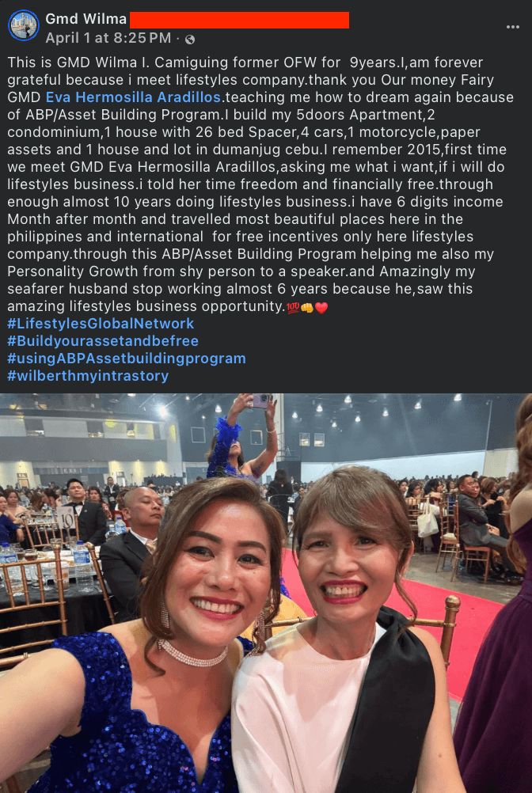The height and width of the screenshot is (793, 532).
Task: Click the table number 10 sign in photo
Action: tap(65, 518)
